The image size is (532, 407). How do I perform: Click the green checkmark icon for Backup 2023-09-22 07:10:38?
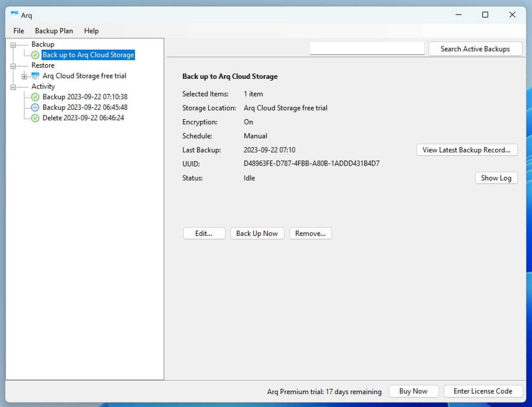[x=35, y=97]
